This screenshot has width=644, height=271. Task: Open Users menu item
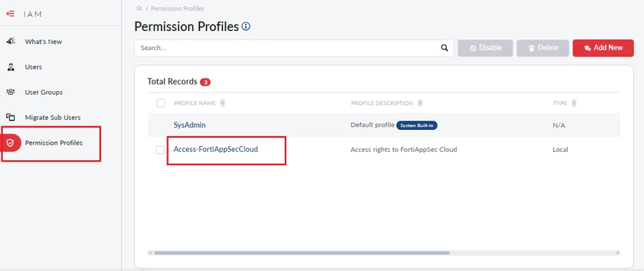33,67
